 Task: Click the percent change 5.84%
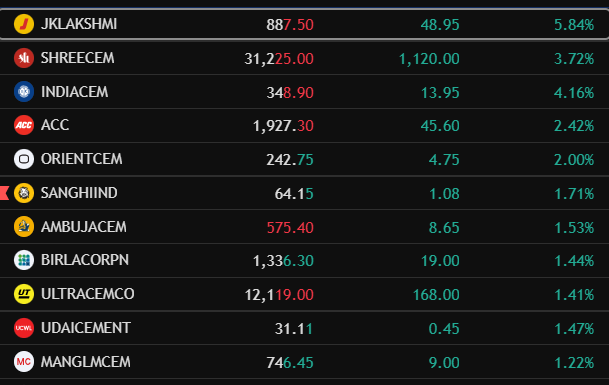click(x=574, y=25)
